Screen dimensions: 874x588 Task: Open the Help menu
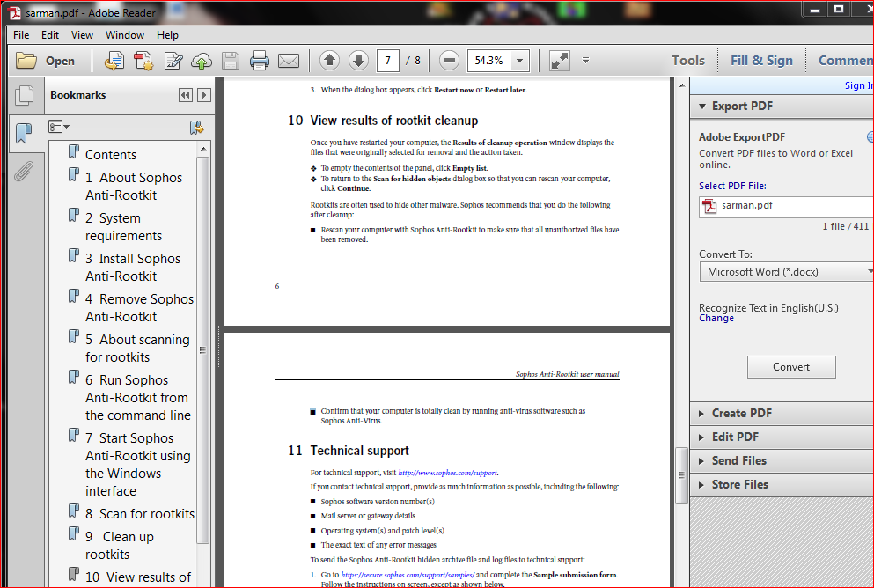[x=167, y=35]
